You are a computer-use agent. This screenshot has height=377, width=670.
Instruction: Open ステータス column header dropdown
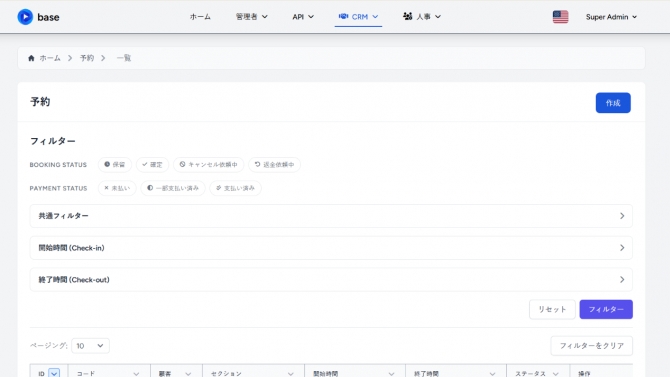coord(555,374)
